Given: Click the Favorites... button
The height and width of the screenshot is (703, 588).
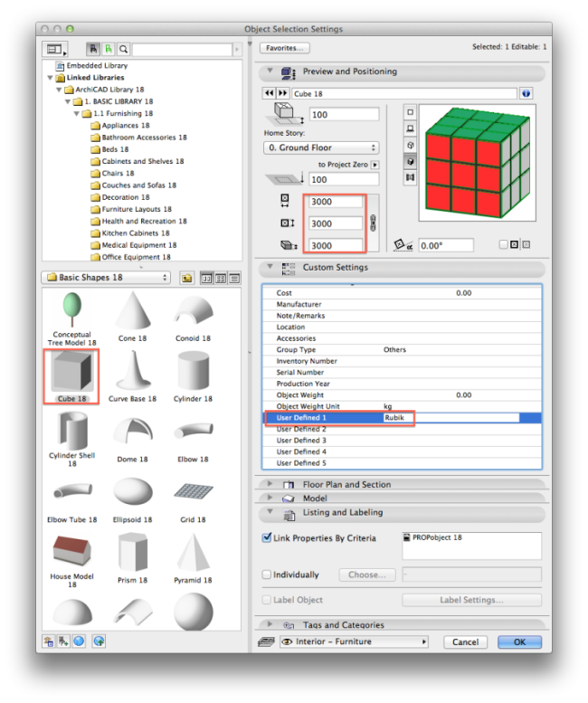Looking at the screenshot, I should 285,48.
